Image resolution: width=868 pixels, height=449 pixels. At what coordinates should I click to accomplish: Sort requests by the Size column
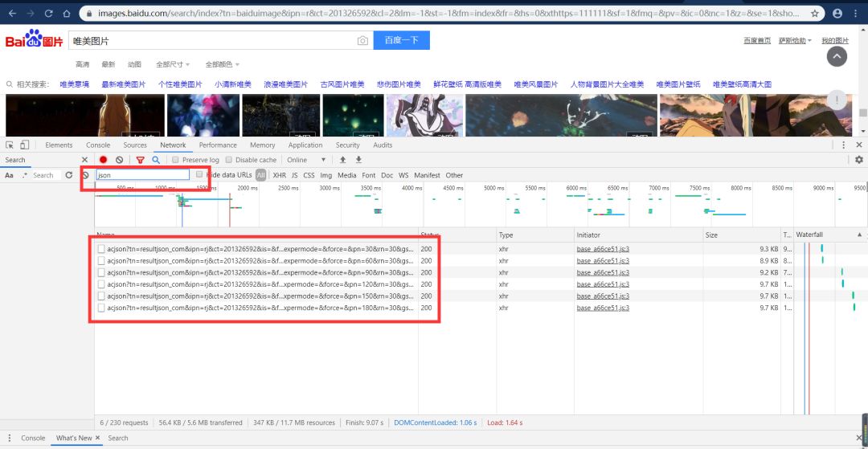[x=741, y=235]
